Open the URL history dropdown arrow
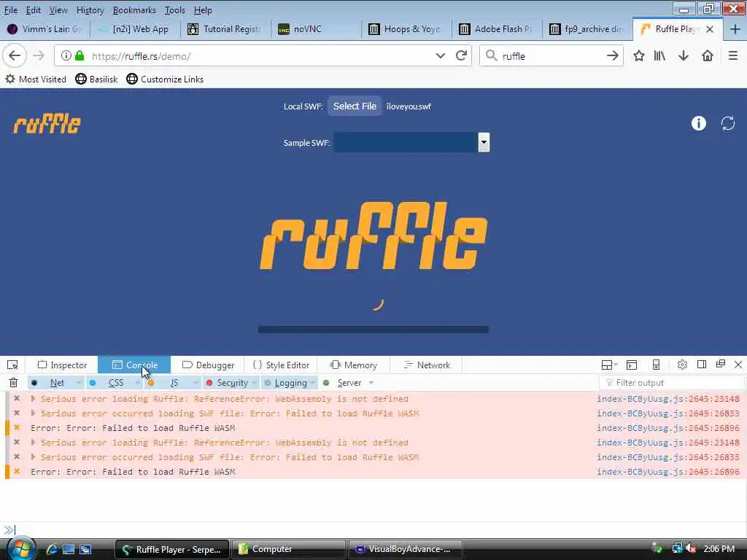Image resolution: width=747 pixels, height=560 pixels. tap(440, 55)
